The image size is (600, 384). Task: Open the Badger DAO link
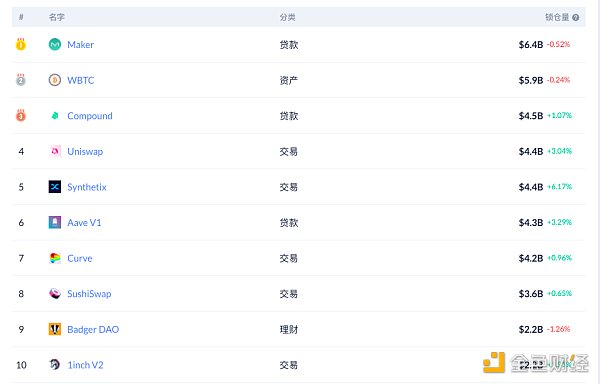93,329
